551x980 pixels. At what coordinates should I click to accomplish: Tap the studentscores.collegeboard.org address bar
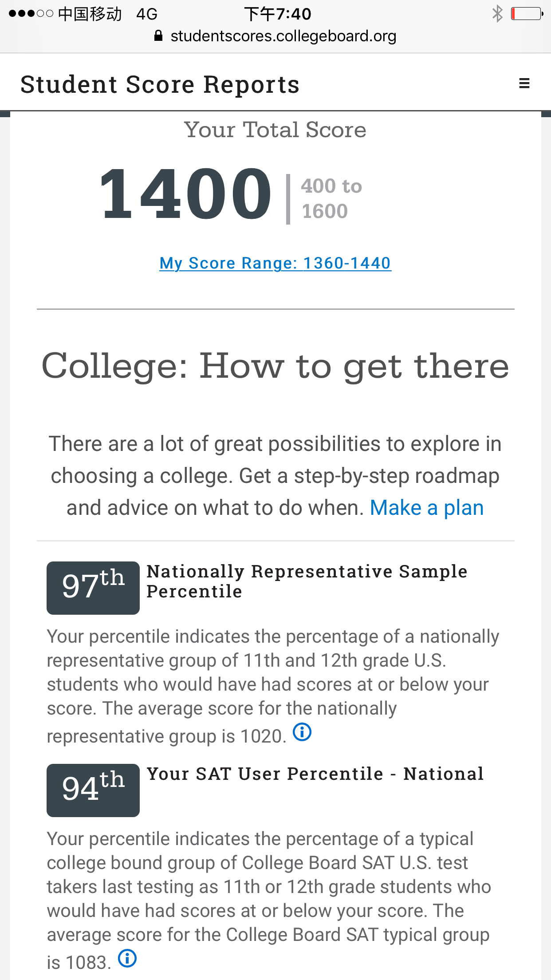pos(283,36)
